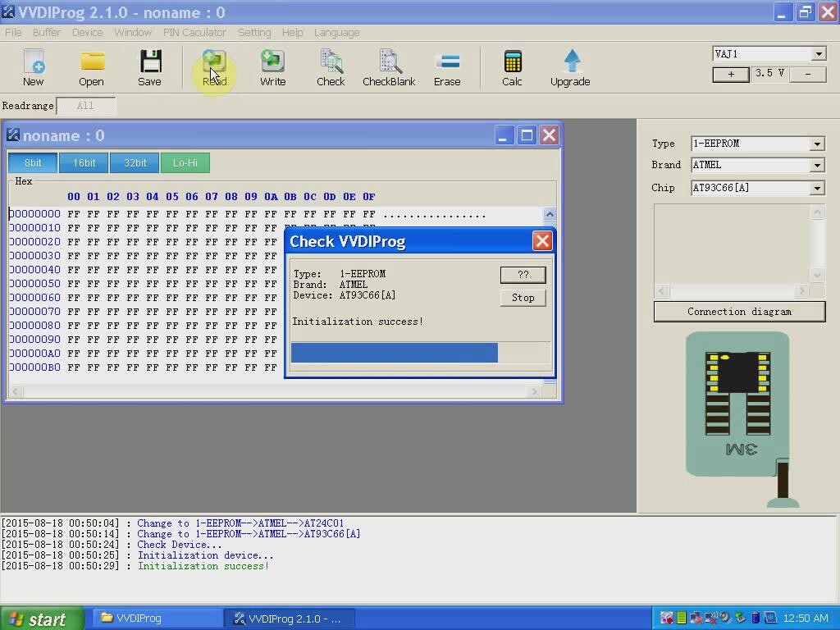Open the Buffer menu
The width and height of the screenshot is (840, 630).
click(46, 32)
